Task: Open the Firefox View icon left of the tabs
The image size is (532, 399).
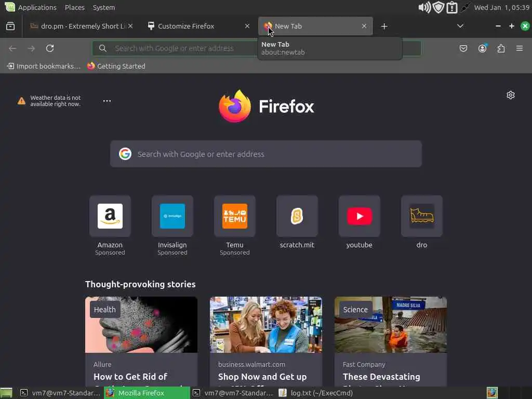Action: [10, 26]
